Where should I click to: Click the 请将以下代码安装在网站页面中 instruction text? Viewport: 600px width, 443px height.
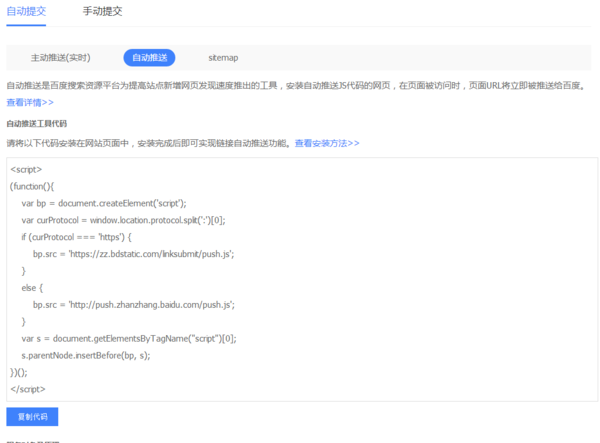point(148,143)
